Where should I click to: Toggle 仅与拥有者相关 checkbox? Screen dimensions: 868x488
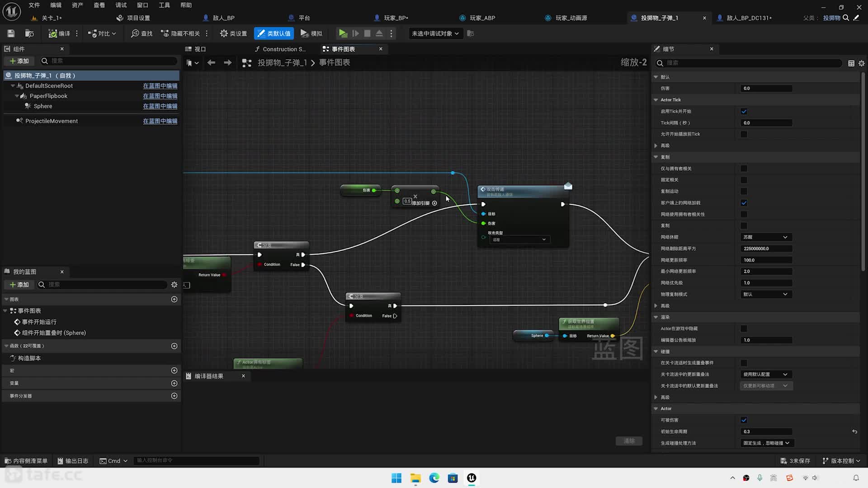[744, 169]
